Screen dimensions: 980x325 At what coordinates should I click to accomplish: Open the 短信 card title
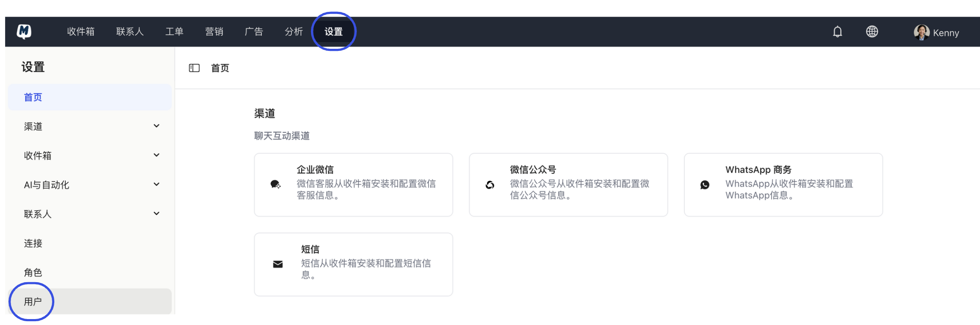310,249
